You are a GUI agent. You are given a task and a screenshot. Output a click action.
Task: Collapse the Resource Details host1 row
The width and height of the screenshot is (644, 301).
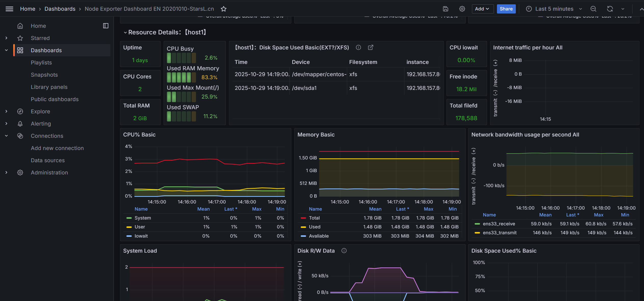[x=125, y=32]
